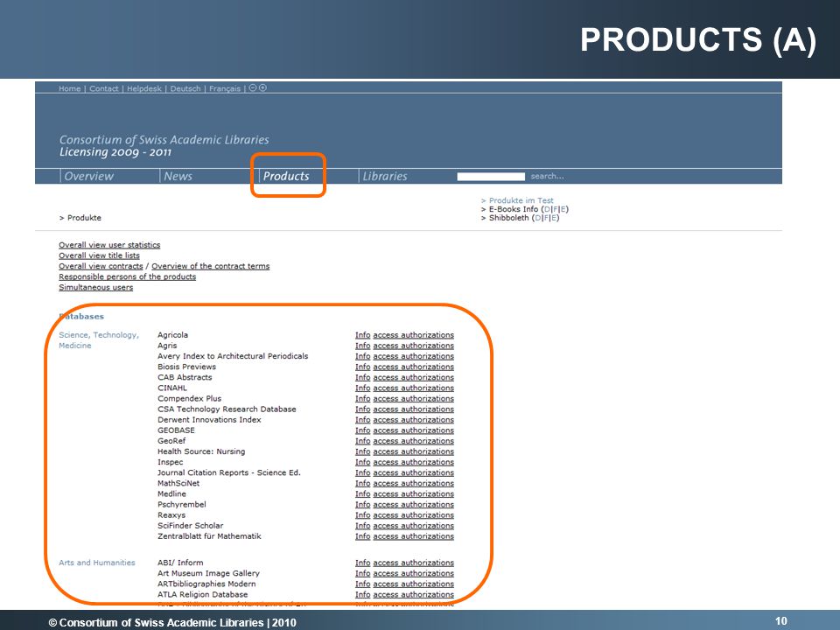Viewport: 840px width, 630px height.
Task: Go to the News tab
Action: (x=178, y=176)
